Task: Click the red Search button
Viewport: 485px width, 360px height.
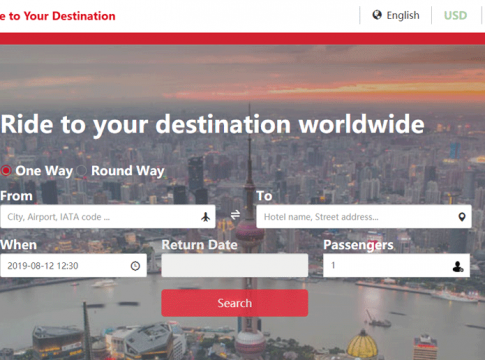Action: coord(235,303)
